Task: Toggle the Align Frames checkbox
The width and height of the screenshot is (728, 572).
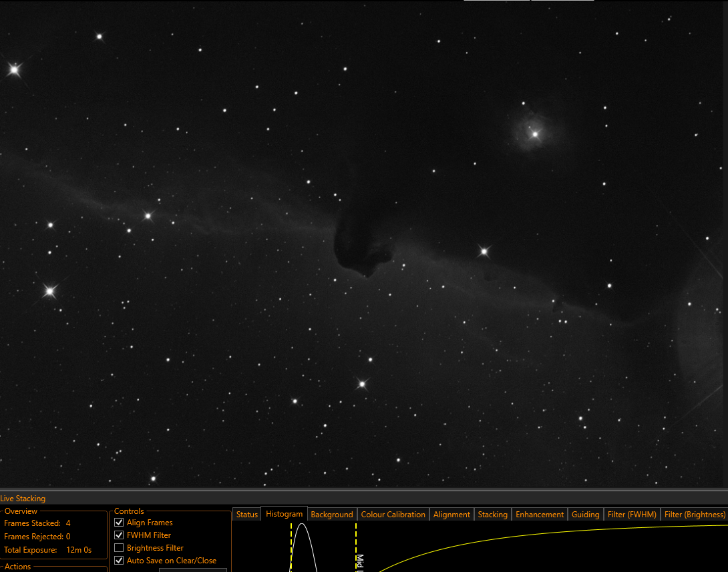Action: pyautogui.click(x=119, y=523)
